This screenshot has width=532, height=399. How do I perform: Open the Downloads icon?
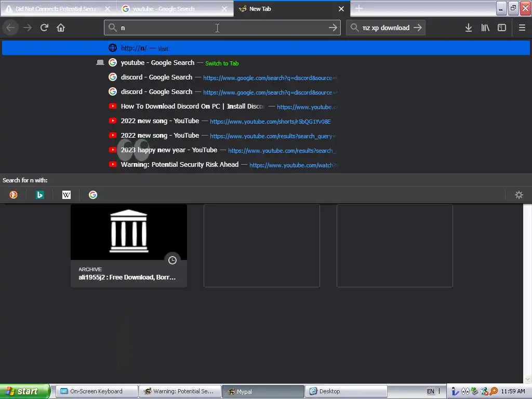click(x=469, y=28)
